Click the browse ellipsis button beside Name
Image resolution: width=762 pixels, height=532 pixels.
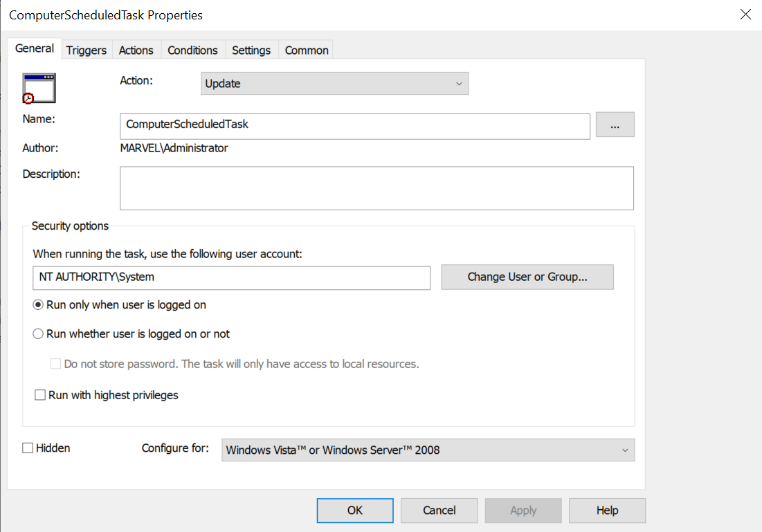(615, 126)
